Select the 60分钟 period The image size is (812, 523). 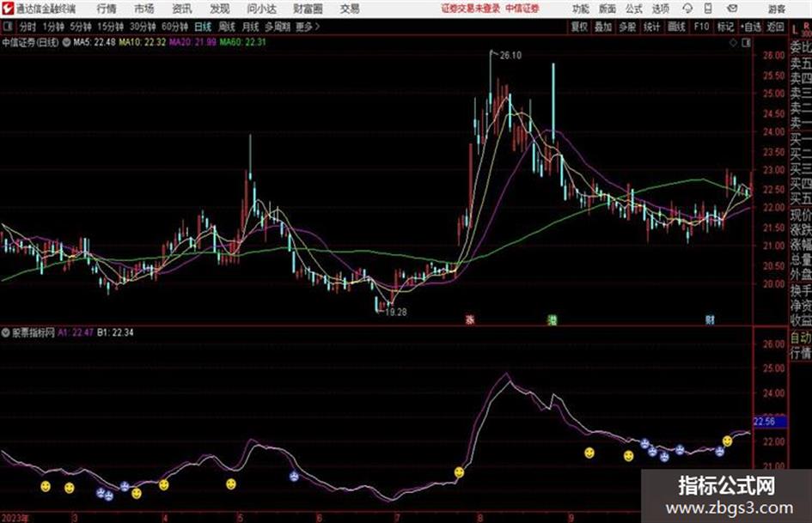(x=174, y=27)
